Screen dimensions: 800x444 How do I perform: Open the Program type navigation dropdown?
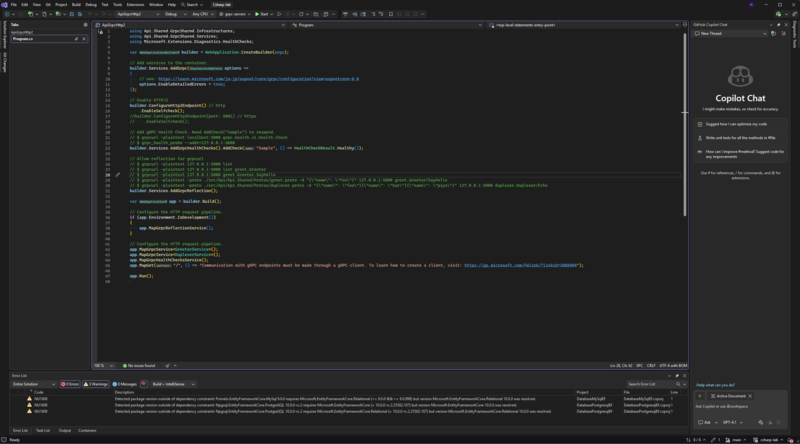pos(386,25)
